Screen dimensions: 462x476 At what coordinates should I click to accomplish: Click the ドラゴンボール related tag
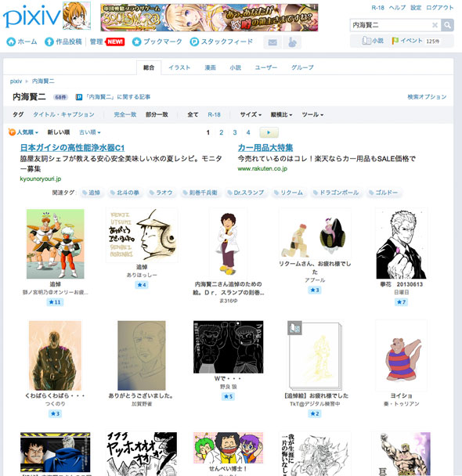click(x=336, y=193)
